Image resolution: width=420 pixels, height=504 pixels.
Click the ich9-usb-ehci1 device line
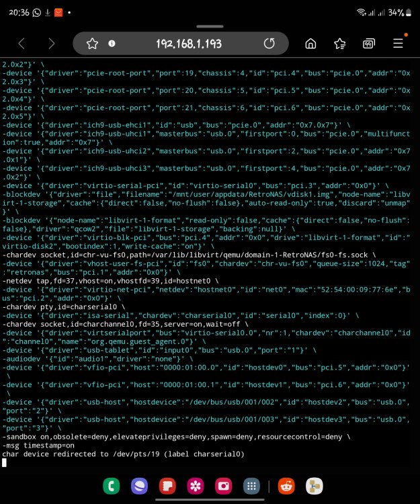(176, 125)
